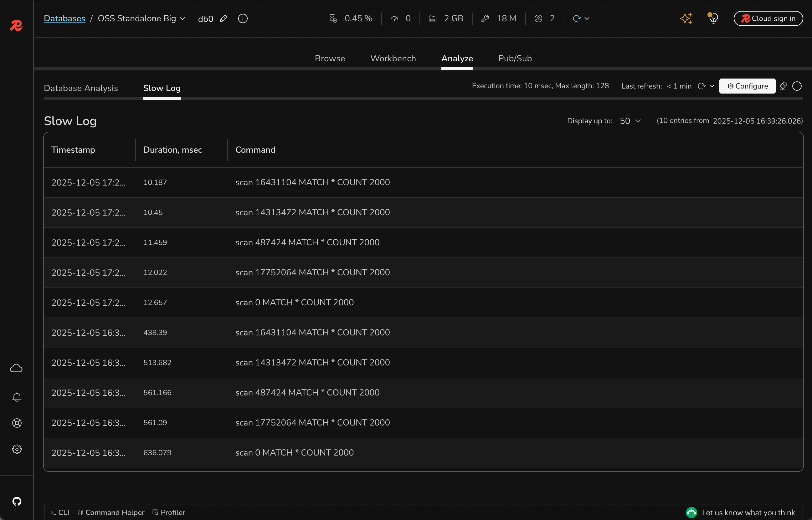This screenshot has width=812, height=520.
Task: Open the Configure slow log button
Action: (x=747, y=86)
